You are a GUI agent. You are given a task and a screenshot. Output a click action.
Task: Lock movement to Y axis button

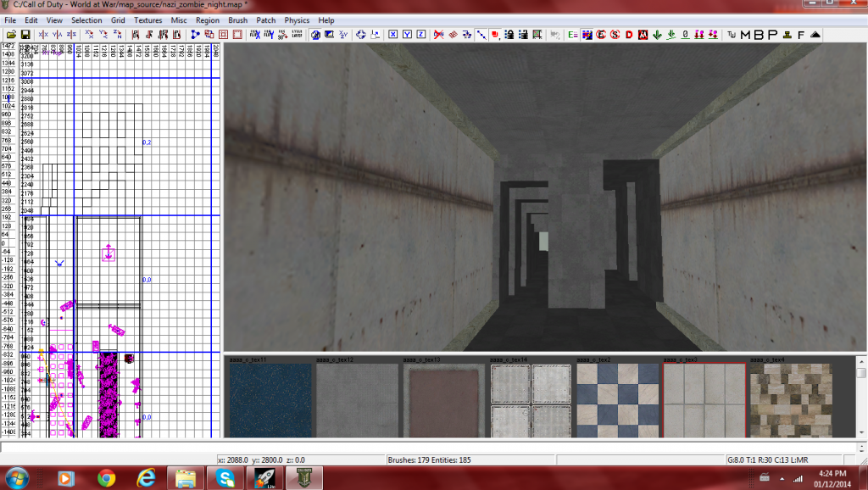pyautogui.click(x=407, y=34)
